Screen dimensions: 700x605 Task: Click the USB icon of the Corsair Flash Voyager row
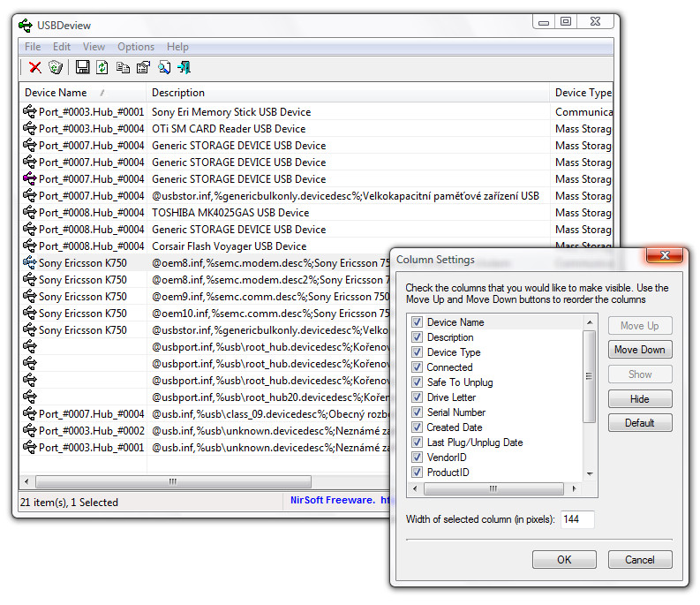pos(29,246)
